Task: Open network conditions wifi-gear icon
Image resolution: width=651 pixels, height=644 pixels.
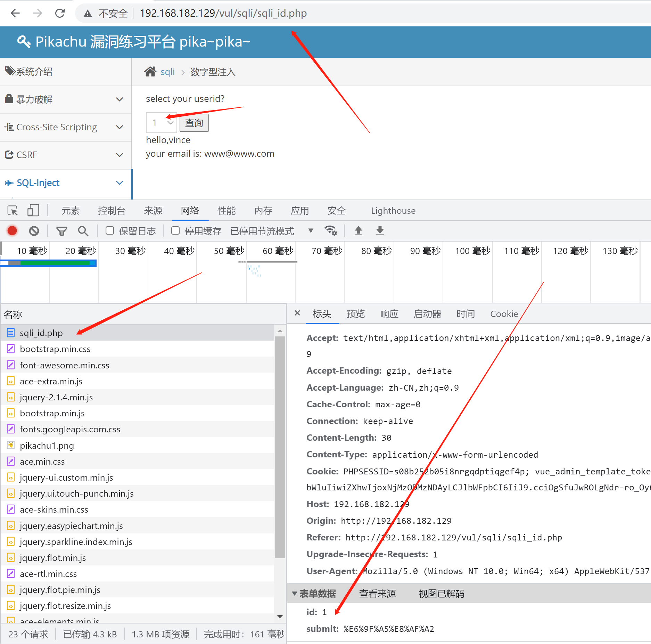Action: tap(330, 230)
